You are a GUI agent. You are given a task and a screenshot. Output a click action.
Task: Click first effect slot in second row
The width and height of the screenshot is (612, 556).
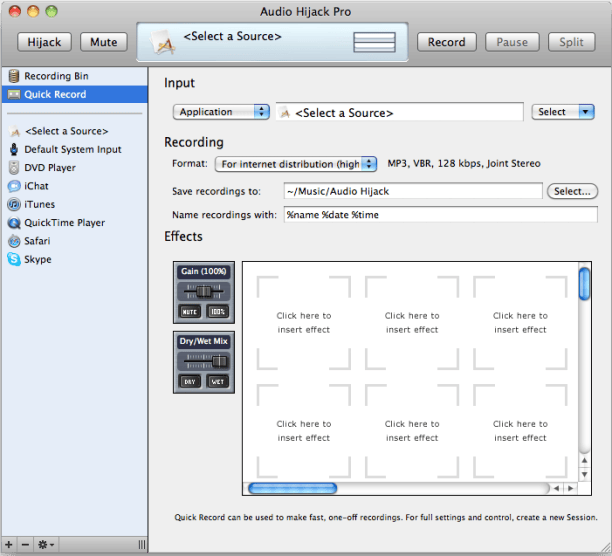pyautogui.click(x=304, y=431)
